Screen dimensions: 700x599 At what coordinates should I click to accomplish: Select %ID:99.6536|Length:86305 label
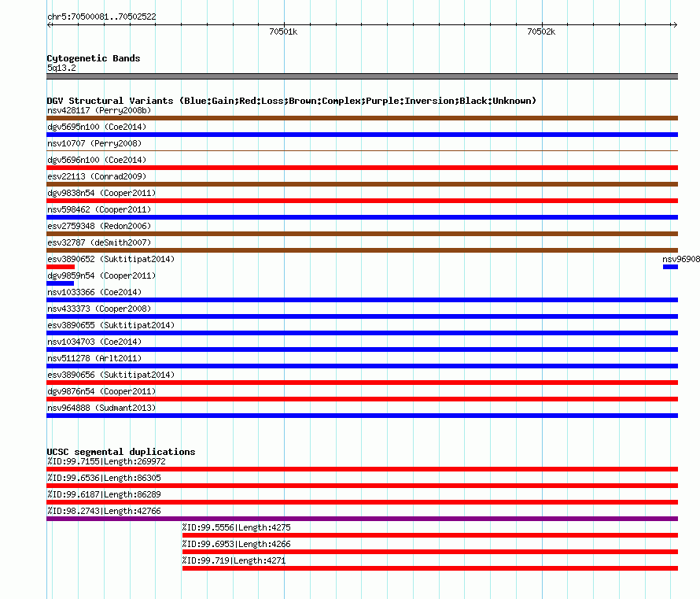click(104, 478)
